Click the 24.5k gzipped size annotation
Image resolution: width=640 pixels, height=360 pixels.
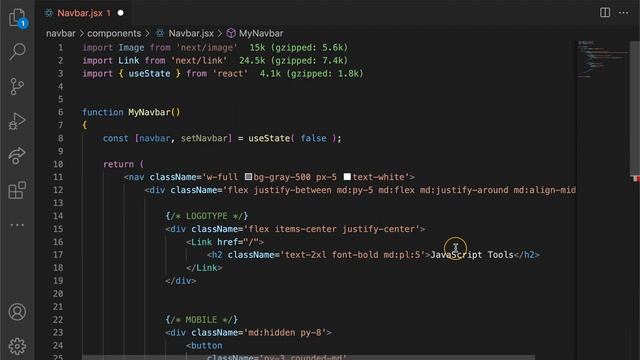pyautogui.click(x=293, y=61)
